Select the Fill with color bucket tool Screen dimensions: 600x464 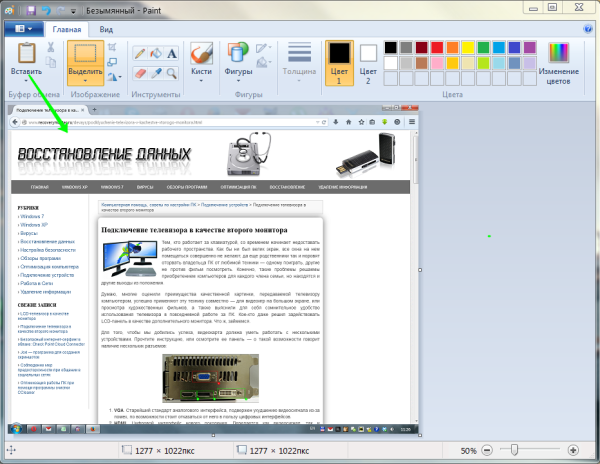tap(156, 52)
